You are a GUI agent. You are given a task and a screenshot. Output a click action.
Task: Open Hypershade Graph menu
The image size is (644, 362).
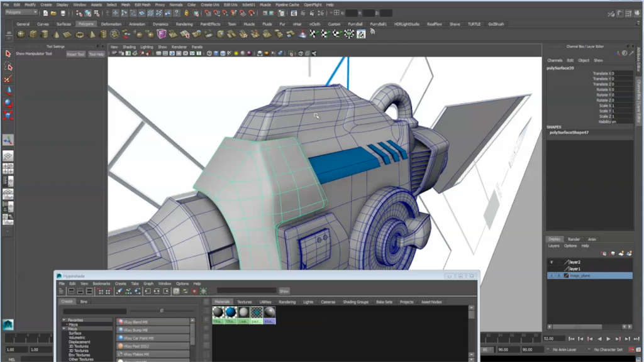[148, 283]
